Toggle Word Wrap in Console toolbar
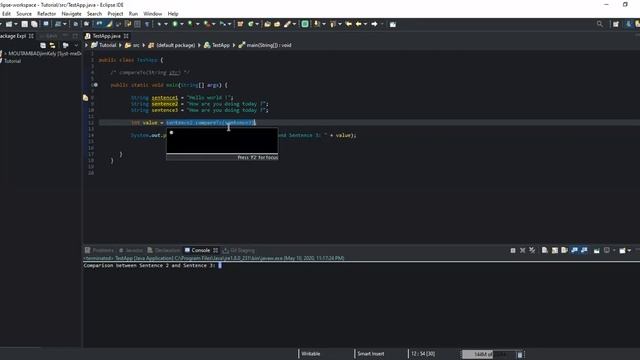Image resolution: width=640 pixels, height=360 pixels. coord(564,250)
